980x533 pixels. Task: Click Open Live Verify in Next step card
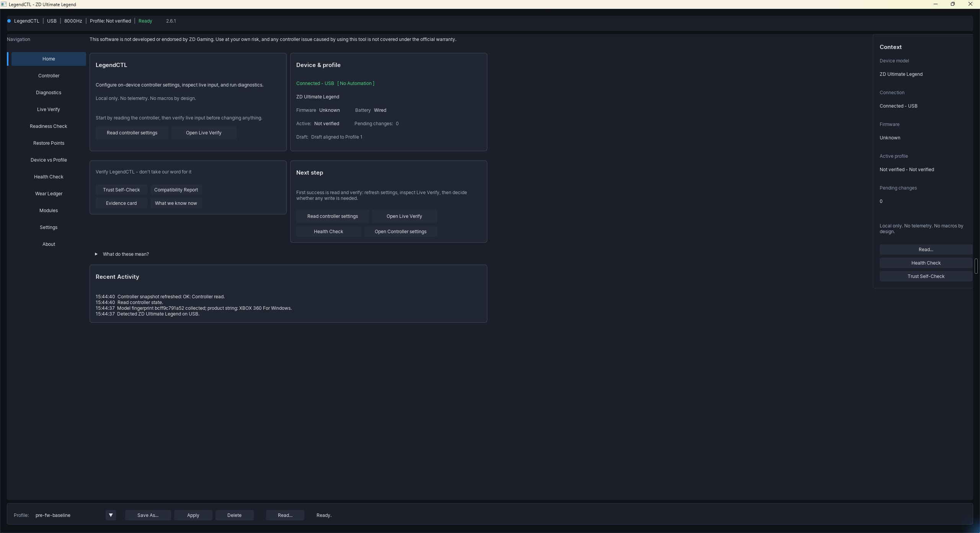(404, 216)
